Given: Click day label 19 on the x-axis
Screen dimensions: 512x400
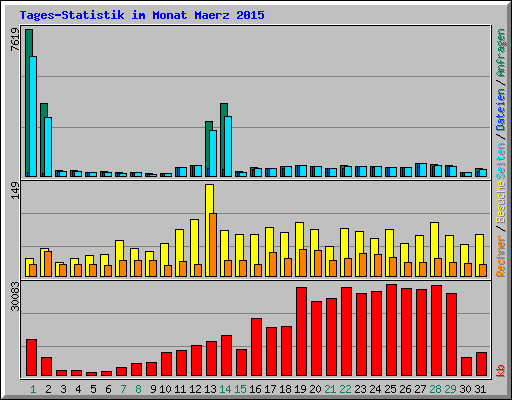Looking at the screenshot, I should pos(301,389).
